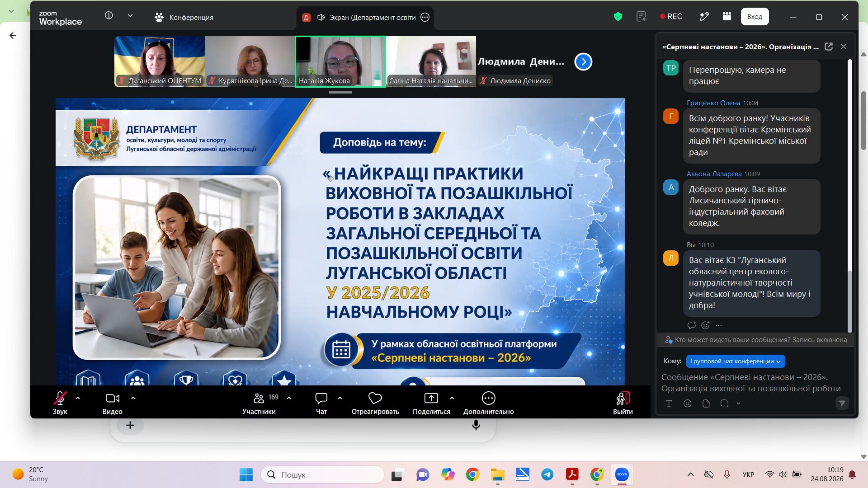Open more options on last message
This screenshot has width=868, height=488.
[719, 325]
